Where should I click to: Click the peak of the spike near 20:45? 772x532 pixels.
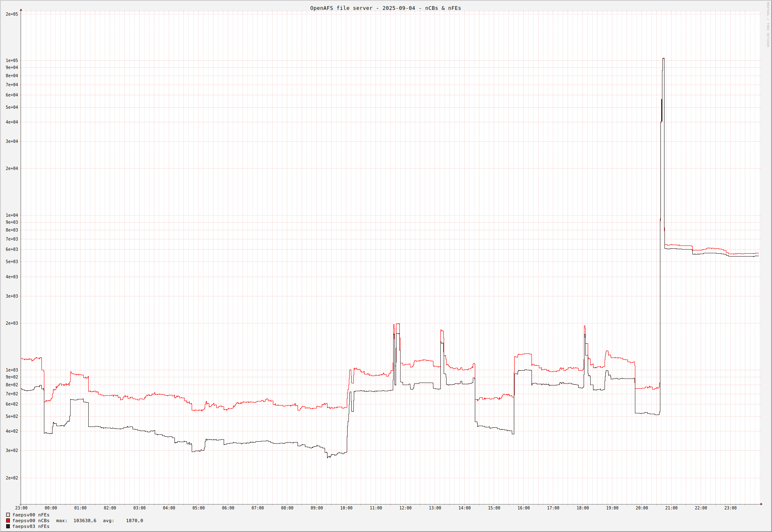click(x=664, y=59)
